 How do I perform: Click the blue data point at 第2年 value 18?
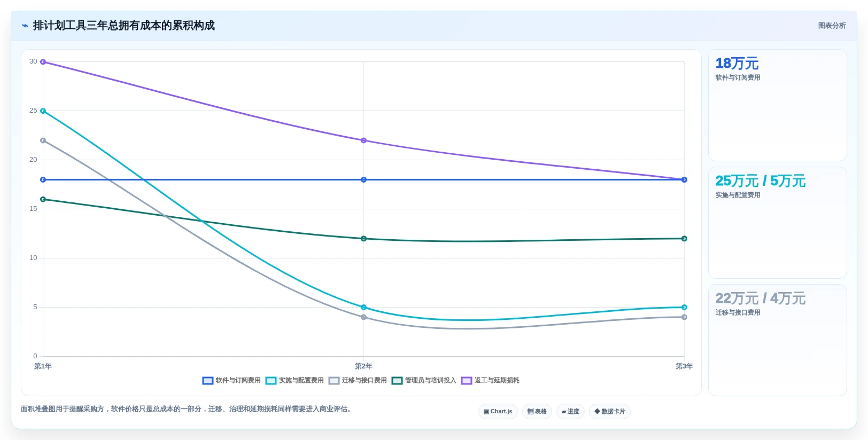click(x=363, y=180)
